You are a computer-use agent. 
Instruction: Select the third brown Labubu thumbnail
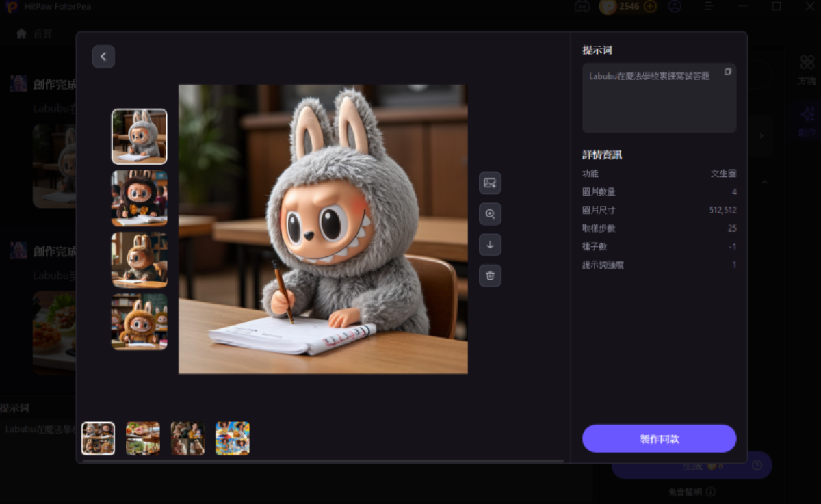click(140, 260)
